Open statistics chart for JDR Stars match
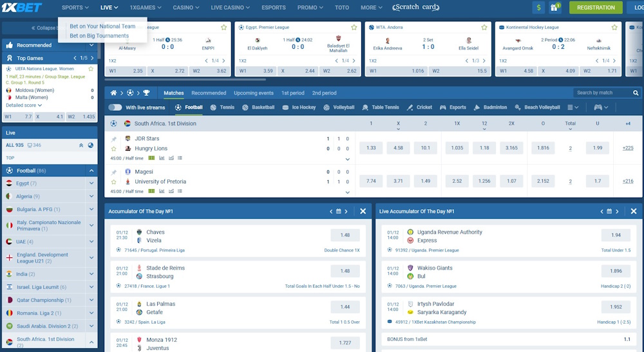Screen dimensions: 644x352 click(162, 158)
